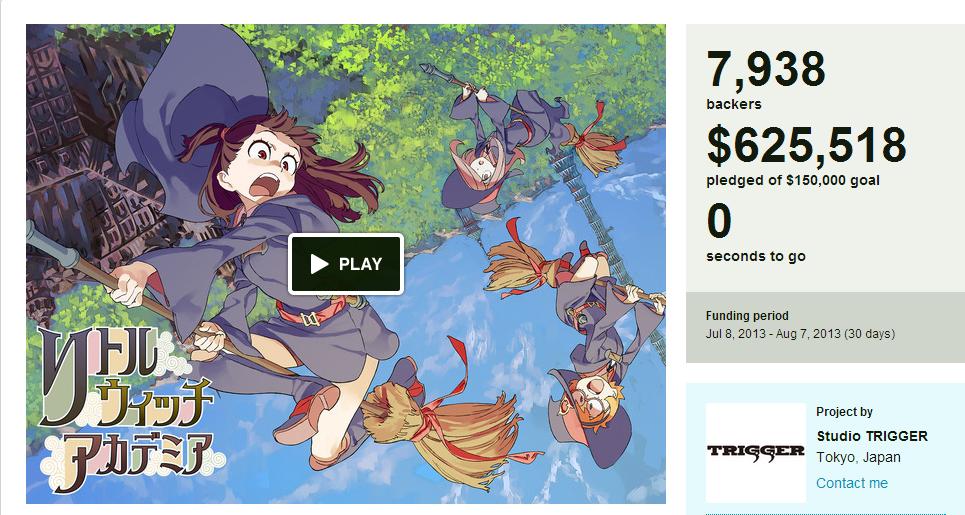Click the $625,518 pledged amount
The height and width of the screenshot is (515, 965).
[x=807, y=146]
